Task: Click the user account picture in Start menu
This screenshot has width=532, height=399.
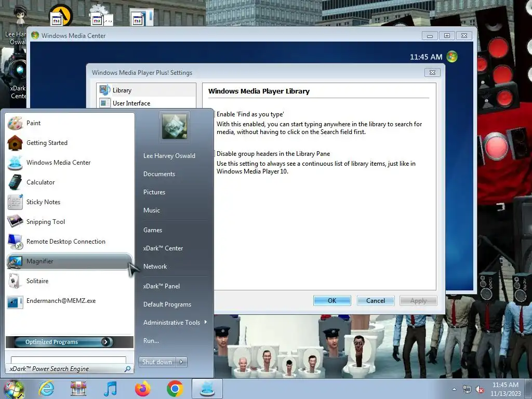Action: click(x=175, y=127)
